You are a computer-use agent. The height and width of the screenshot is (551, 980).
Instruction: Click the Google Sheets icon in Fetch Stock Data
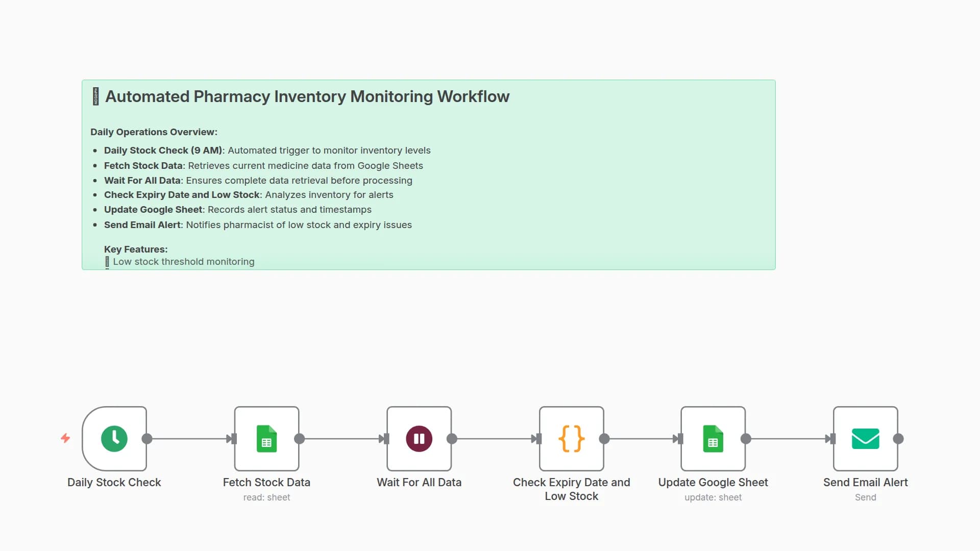266,438
